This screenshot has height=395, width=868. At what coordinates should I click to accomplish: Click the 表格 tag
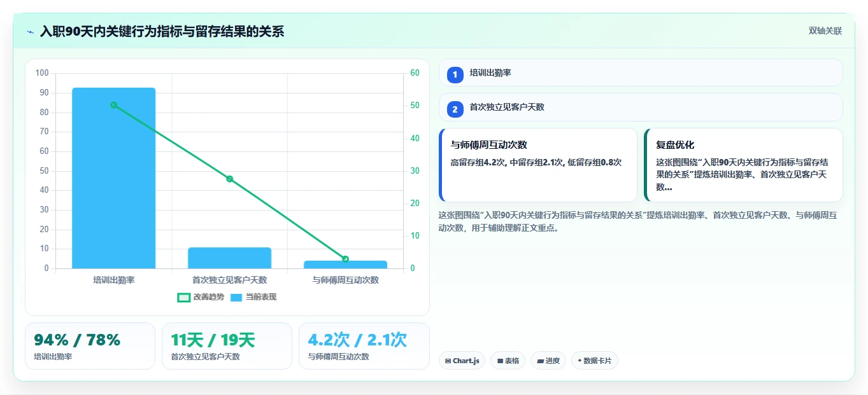click(508, 361)
